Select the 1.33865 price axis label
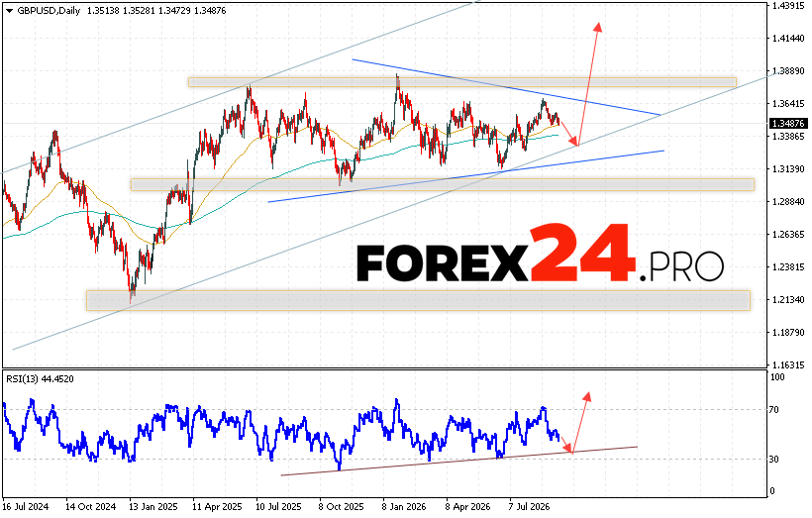 (788, 137)
